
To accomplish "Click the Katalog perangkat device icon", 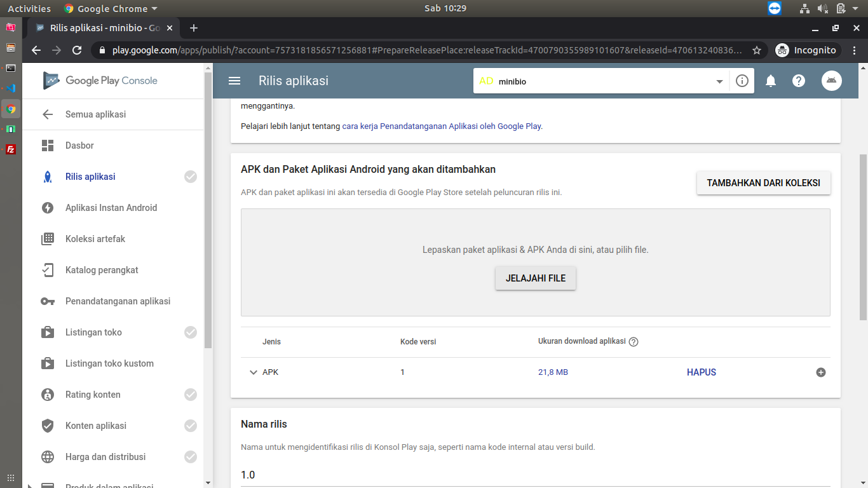I will pos(48,270).
